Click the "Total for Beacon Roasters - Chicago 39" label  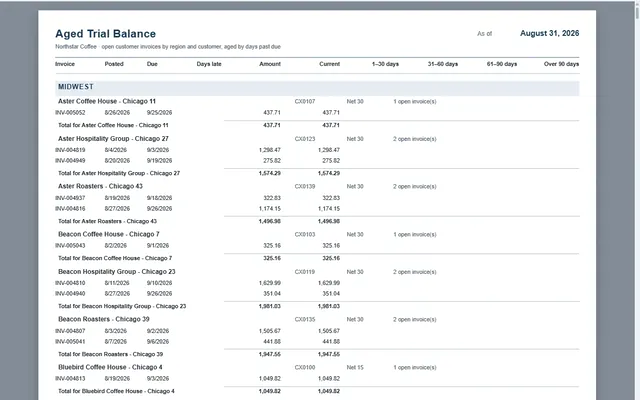pyautogui.click(x=110, y=354)
